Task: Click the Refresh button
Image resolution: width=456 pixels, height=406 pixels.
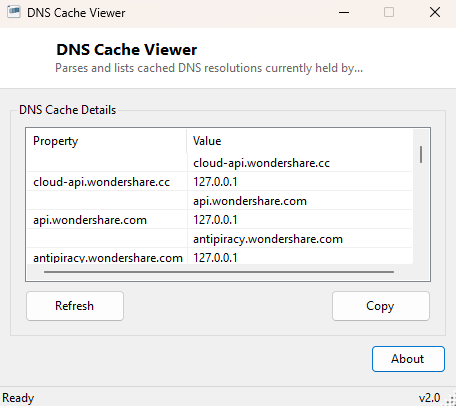Action: click(x=75, y=306)
